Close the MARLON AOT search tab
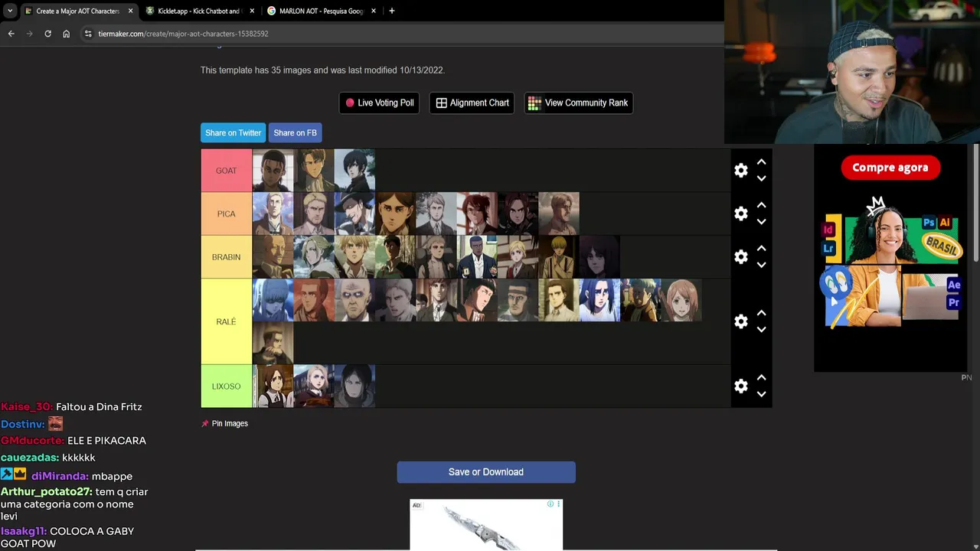 tap(374, 11)
